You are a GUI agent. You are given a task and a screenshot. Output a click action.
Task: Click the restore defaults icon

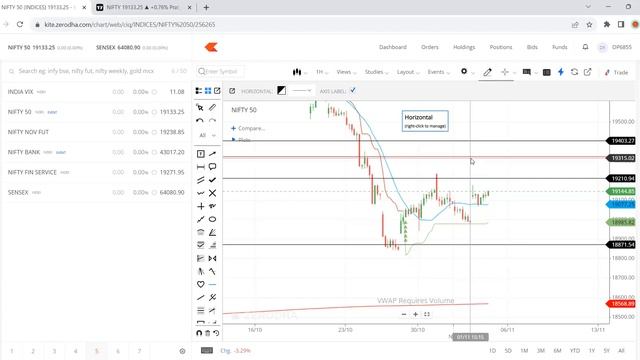(216, 333)
